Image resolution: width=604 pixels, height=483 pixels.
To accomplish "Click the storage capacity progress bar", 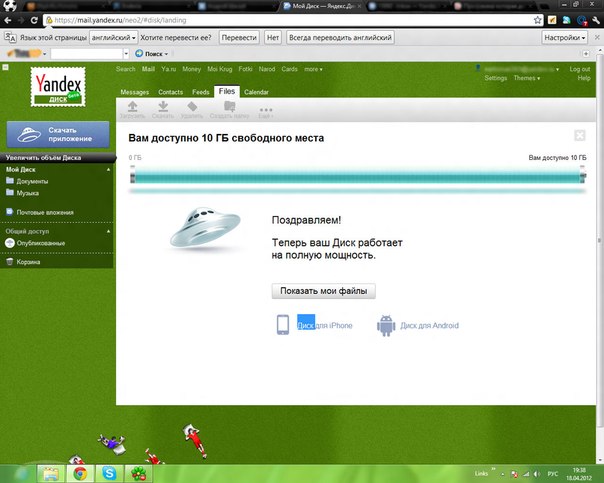I will click(x=357, y=177).
